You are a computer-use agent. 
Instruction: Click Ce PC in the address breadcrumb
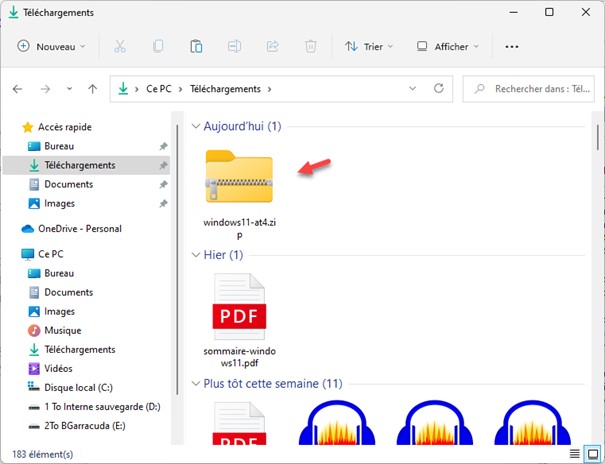click(160, 89)
